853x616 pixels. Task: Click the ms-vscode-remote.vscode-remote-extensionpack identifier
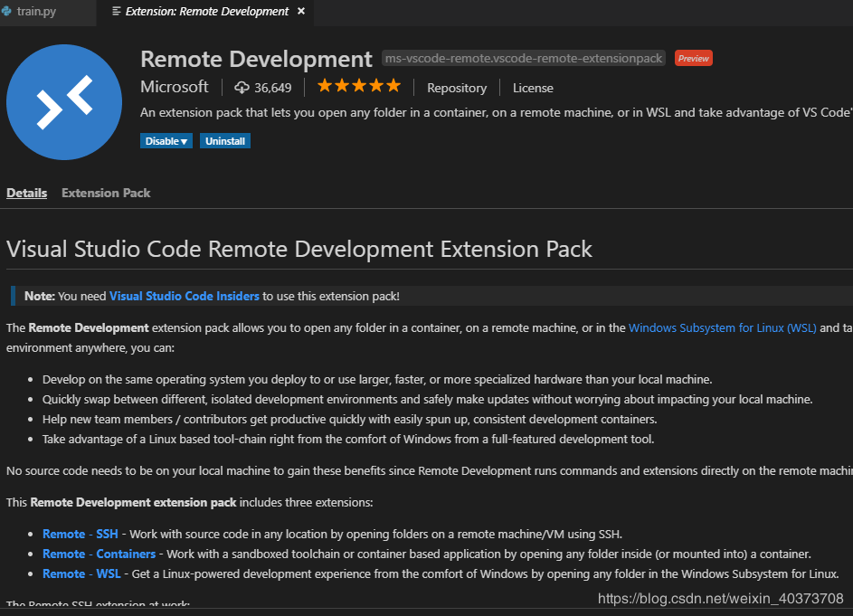(x=524, y=58)
